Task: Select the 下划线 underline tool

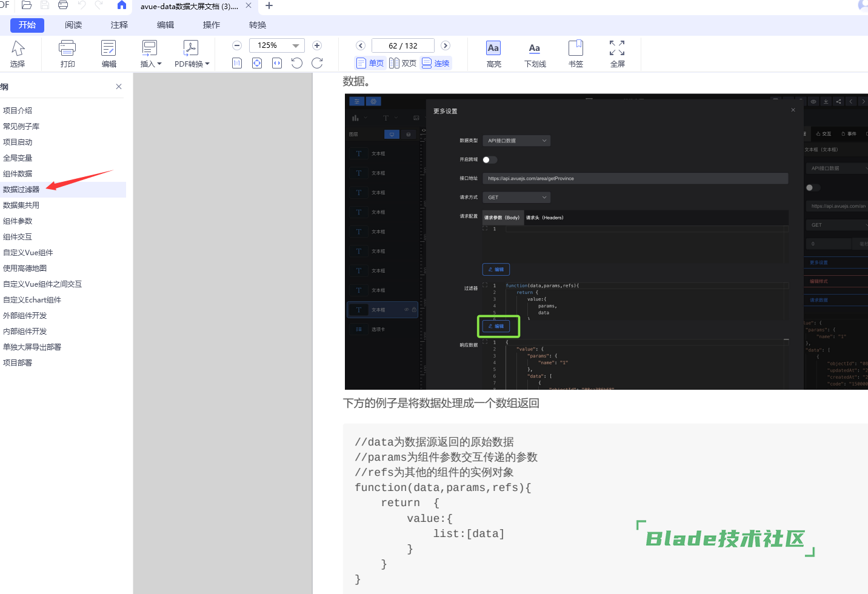Action: coord(535,54)
